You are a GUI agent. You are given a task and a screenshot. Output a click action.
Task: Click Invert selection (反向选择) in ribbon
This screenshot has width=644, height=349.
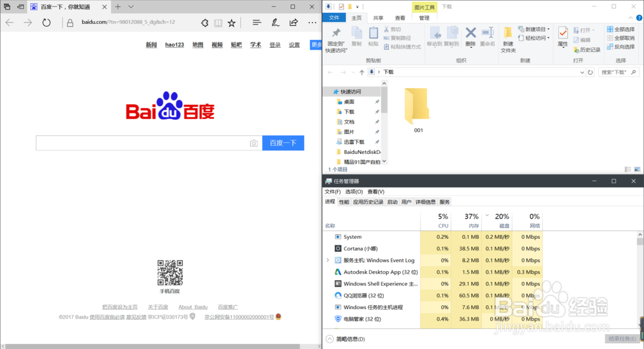click(621, 47)
